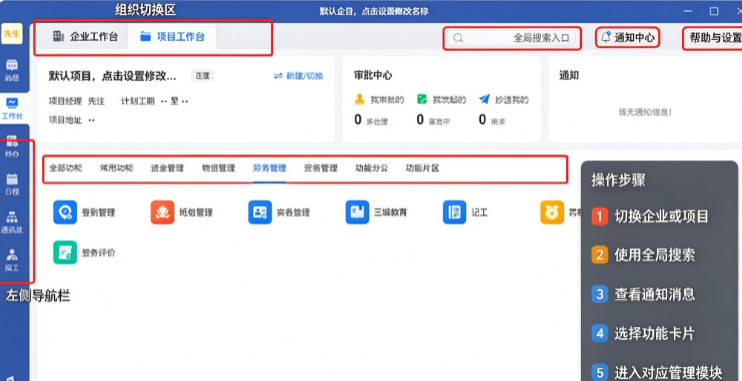Open the 三级教育 app icon
This screenshot has width=742, height=381.
[357, 212]
